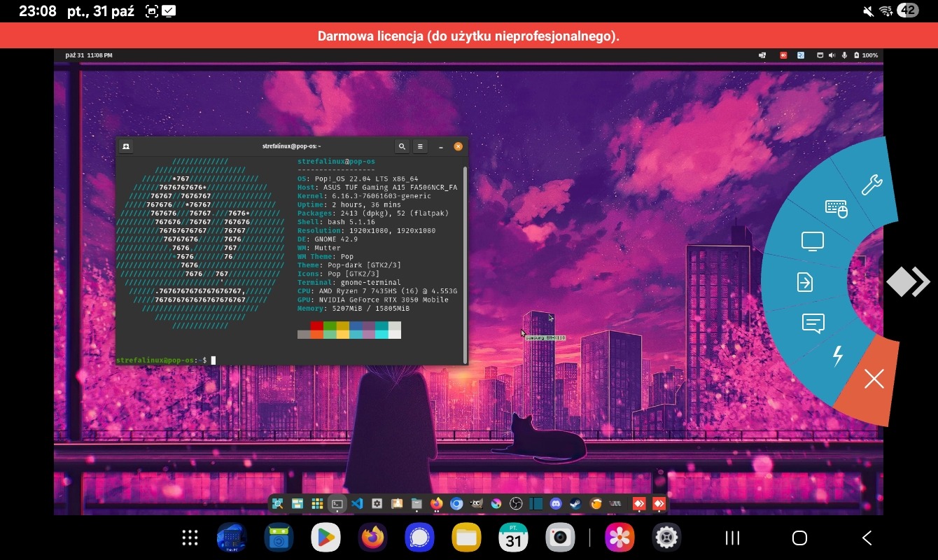The height and width of the screenshot is (560, 938).
Task: Launch Visual Studio Code from the dock
Action: coord(357,503)
